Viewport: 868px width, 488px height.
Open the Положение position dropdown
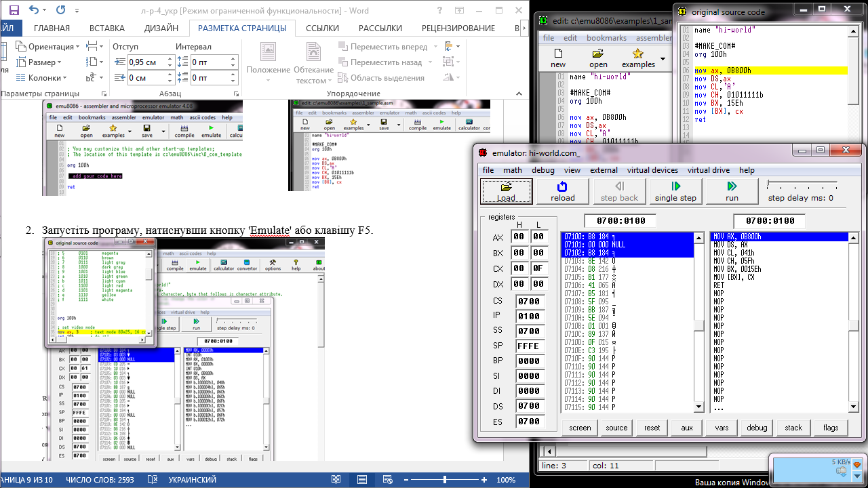269,63
